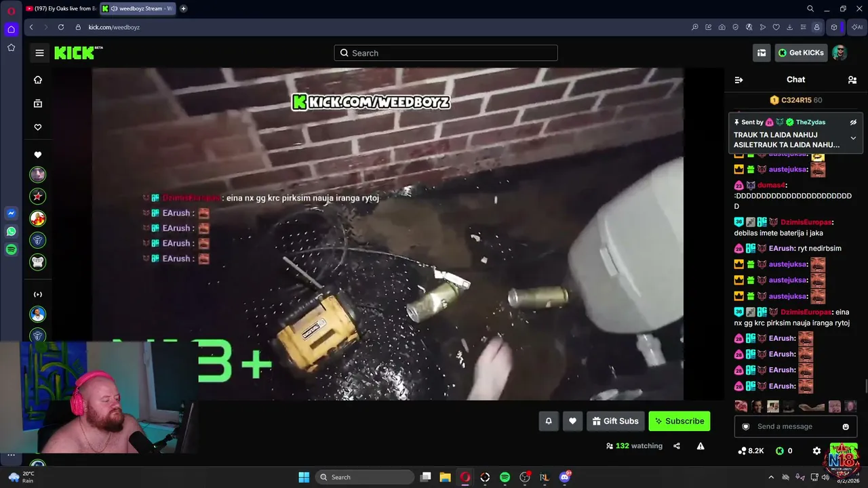Take a snapshot with the camera icon

click(x=722, y=27)
